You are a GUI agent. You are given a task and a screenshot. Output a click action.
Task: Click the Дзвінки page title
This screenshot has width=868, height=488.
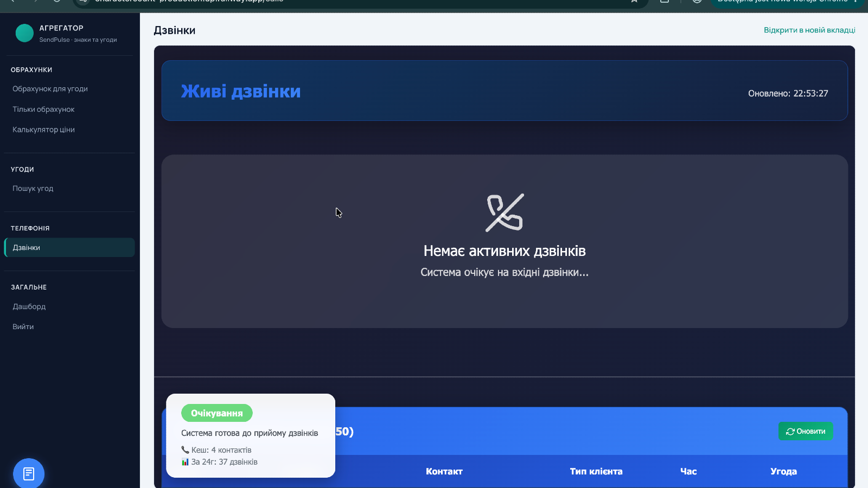(175, 30)
